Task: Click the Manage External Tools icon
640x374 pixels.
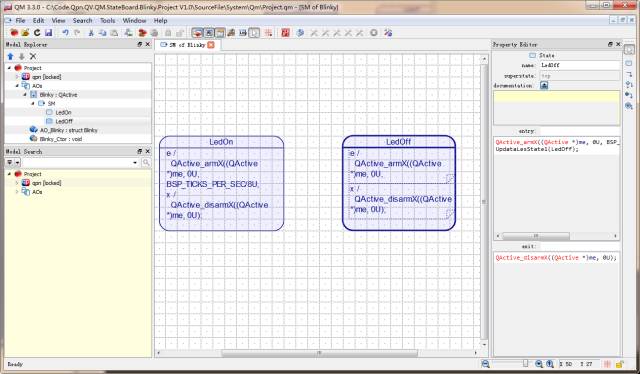Action: click(x=388, y=33)
